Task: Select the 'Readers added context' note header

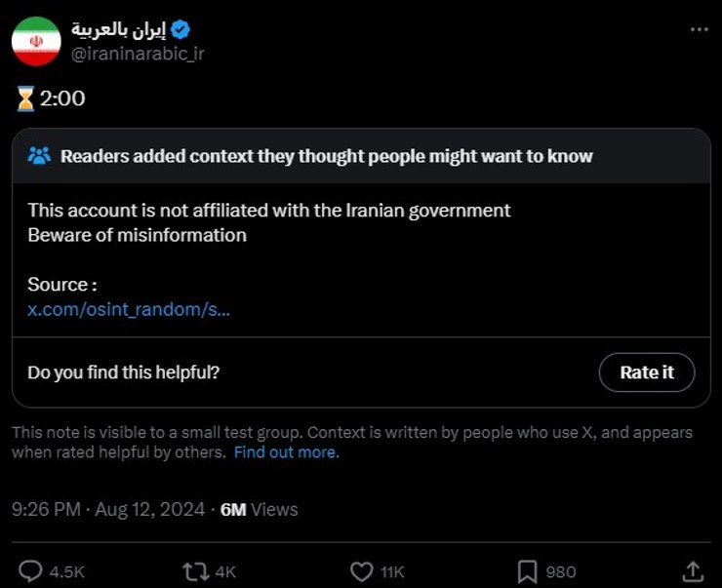Action: [x=326, y=156]
